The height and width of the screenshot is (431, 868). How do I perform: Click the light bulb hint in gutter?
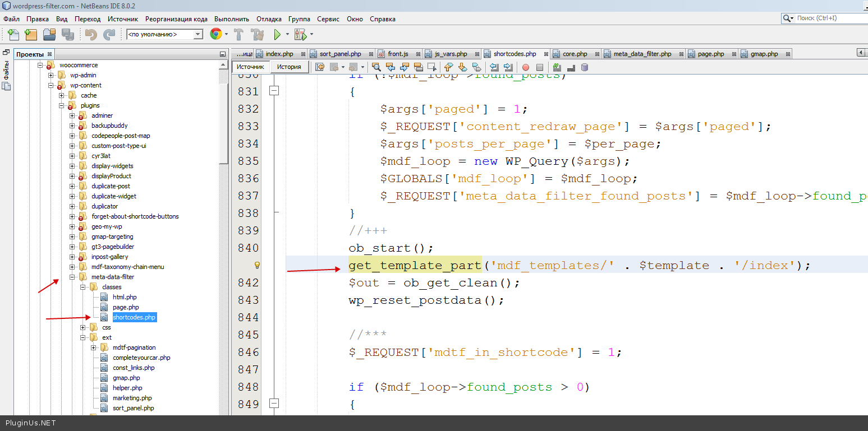258,265
